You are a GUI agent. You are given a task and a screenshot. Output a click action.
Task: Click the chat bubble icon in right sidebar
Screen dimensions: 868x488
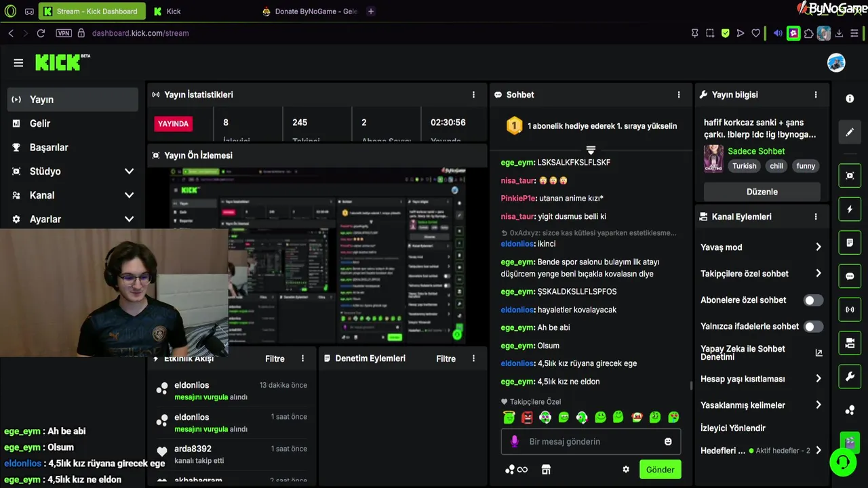coord(850,277)
